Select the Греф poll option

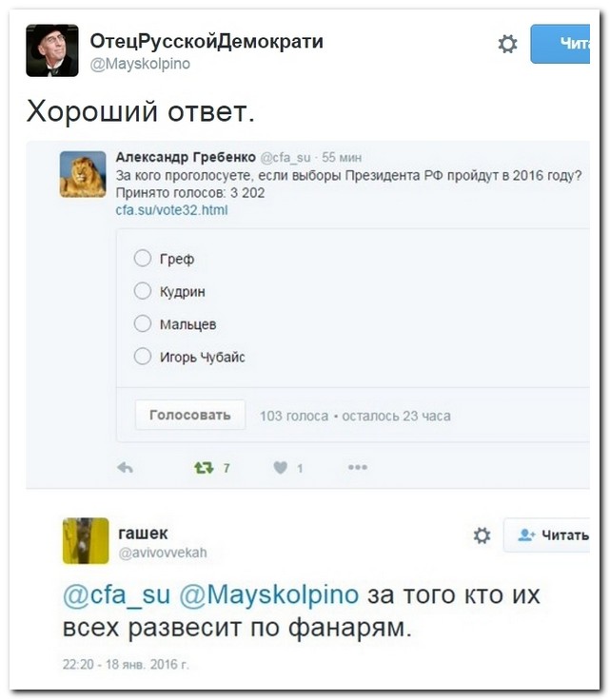click(143, 259)
